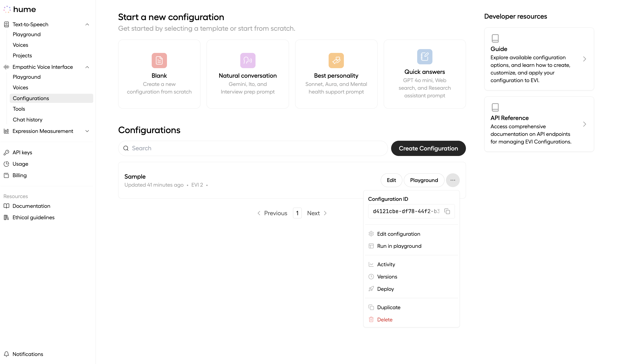The height and width of the screenshot is (364, 621).
Task: Go to the Previous page
Action: pyautogui.click(x=272, y=213)
